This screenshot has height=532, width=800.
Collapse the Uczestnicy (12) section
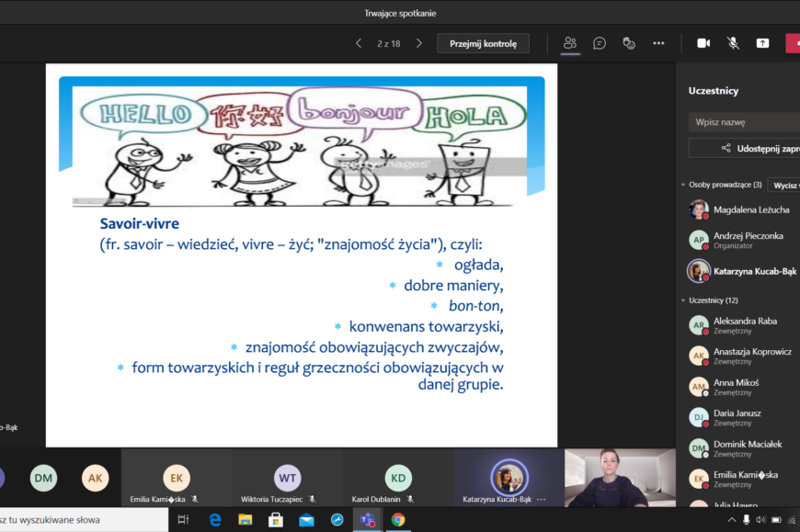tap(683, 300)
